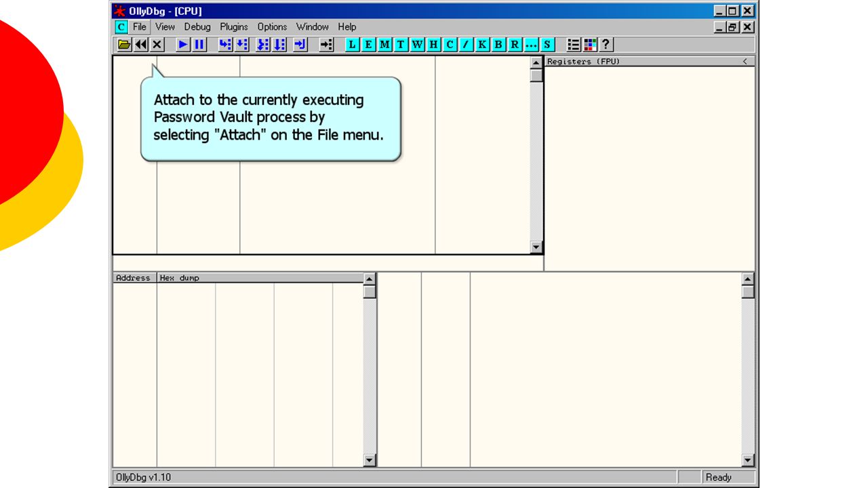
Task: Show Patches with slash button
Action: [466, 45]
